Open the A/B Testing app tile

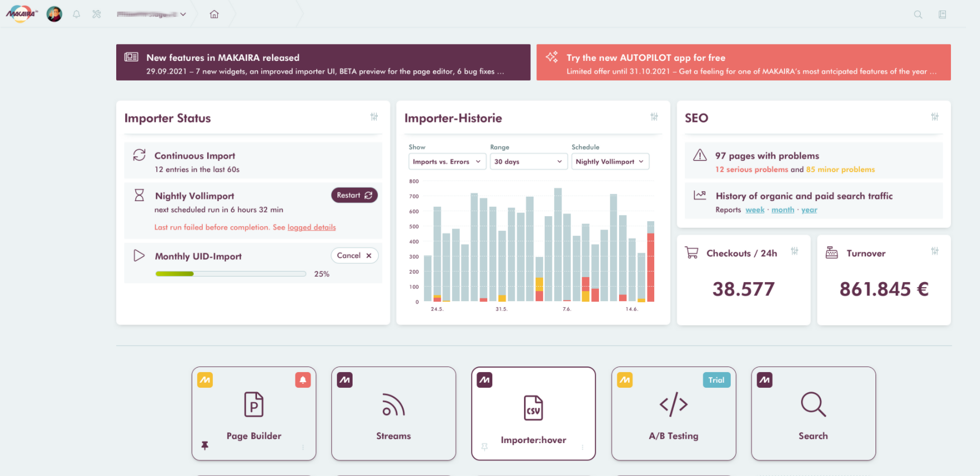point(673,413)
